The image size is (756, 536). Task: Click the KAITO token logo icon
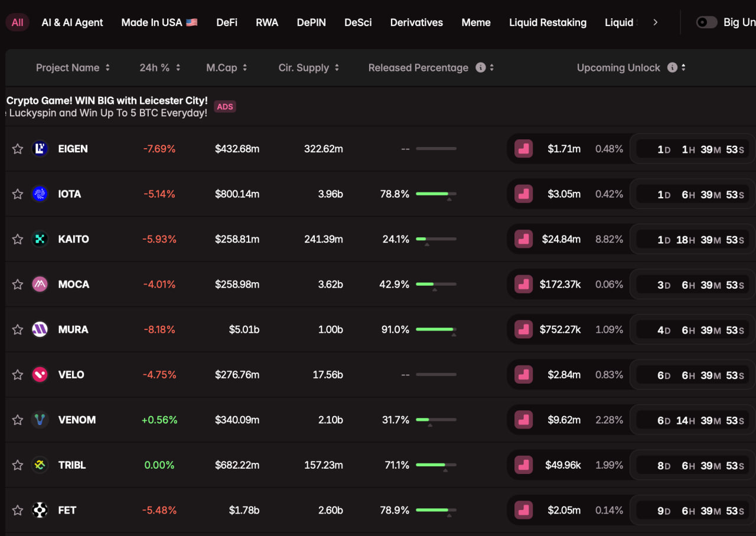click(x=40, y=239)
